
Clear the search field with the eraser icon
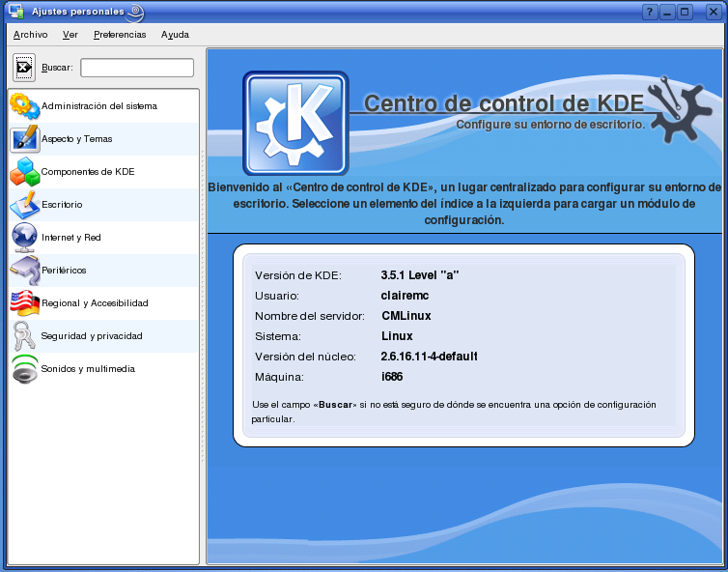tap(24, 68)
